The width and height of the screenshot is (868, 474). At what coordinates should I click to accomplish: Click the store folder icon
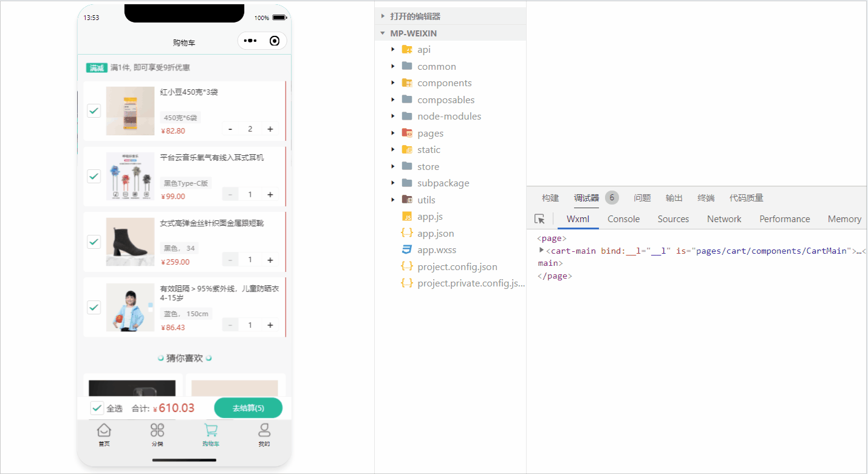(407, 166)
